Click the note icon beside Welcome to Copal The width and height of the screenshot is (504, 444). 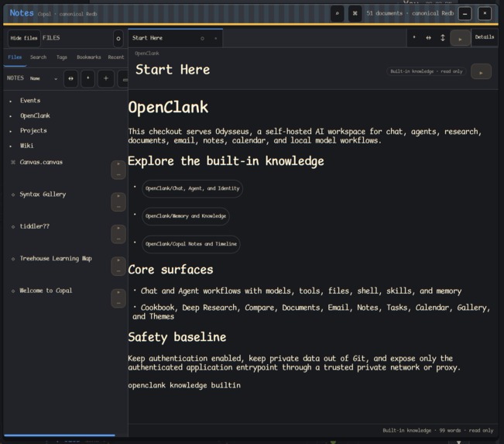(13, 291)
